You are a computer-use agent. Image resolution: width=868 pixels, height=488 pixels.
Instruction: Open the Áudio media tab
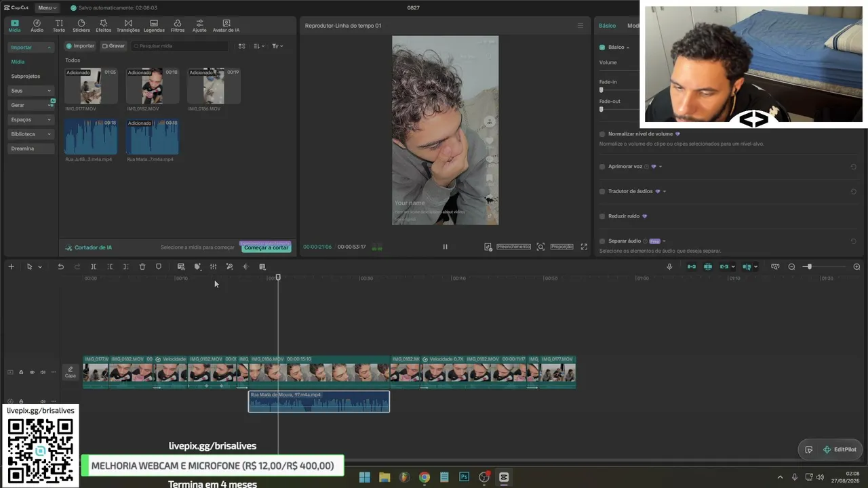click(x=37, y=26)
